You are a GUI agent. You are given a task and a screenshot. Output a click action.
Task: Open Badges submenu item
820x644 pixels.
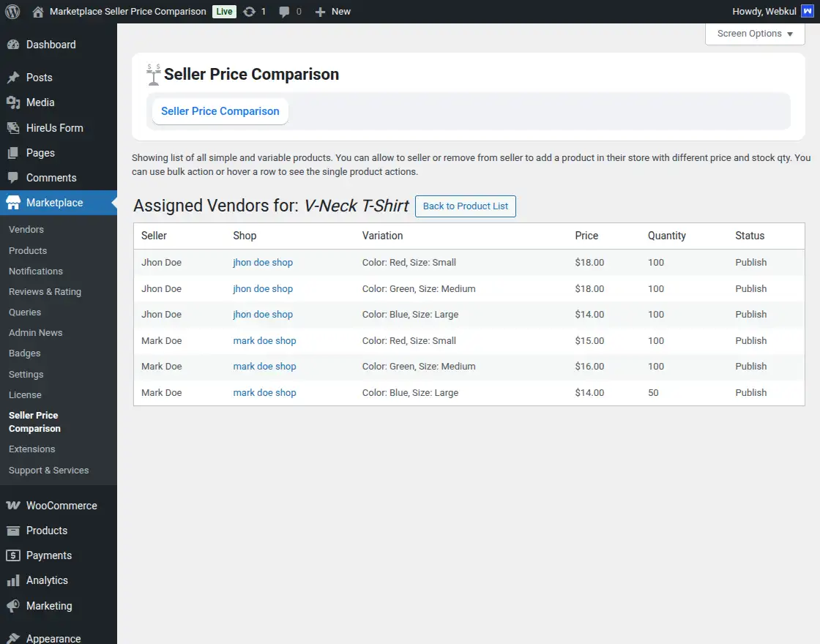coord(25,353)
